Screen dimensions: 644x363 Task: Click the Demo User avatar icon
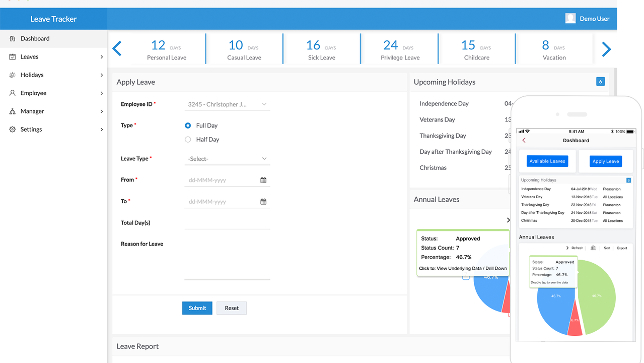click(570, 18)
